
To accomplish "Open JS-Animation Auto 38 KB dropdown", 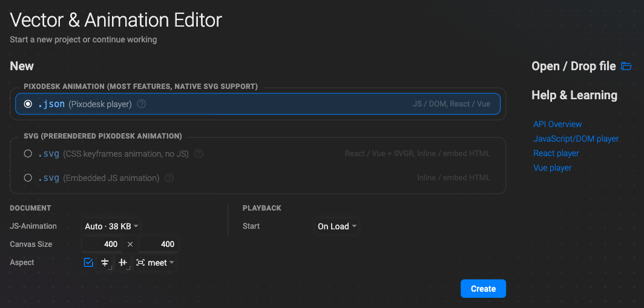I will [111, 226].
